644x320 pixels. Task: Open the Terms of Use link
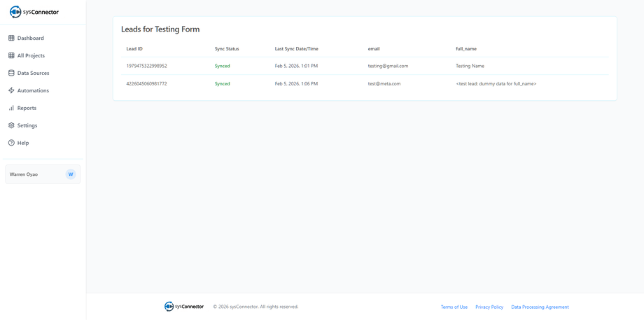454,307
